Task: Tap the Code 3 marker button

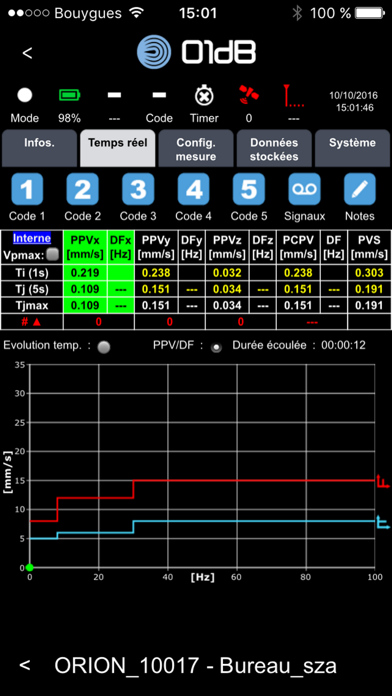Action: point(138,189)
